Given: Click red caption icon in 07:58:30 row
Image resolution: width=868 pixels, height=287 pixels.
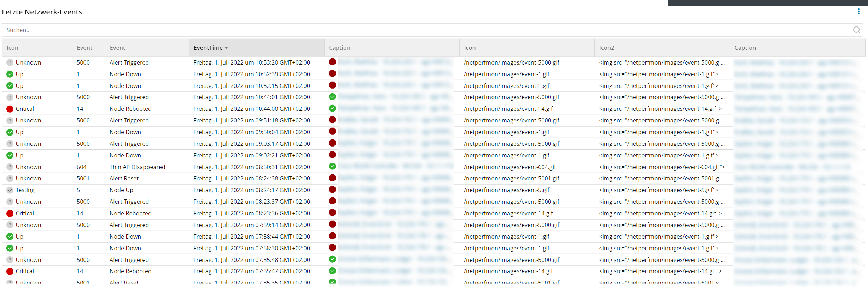Looking at the screenshot, I should 332,247.
